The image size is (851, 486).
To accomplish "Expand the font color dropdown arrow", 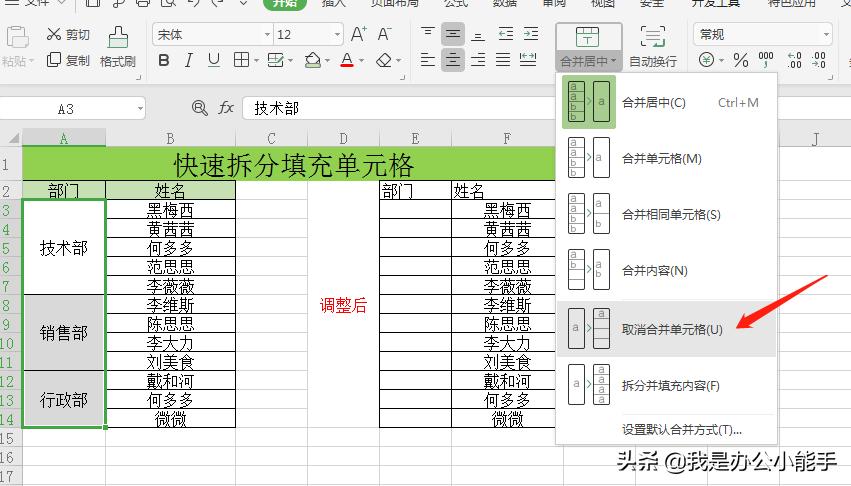I will coord(361,61).
